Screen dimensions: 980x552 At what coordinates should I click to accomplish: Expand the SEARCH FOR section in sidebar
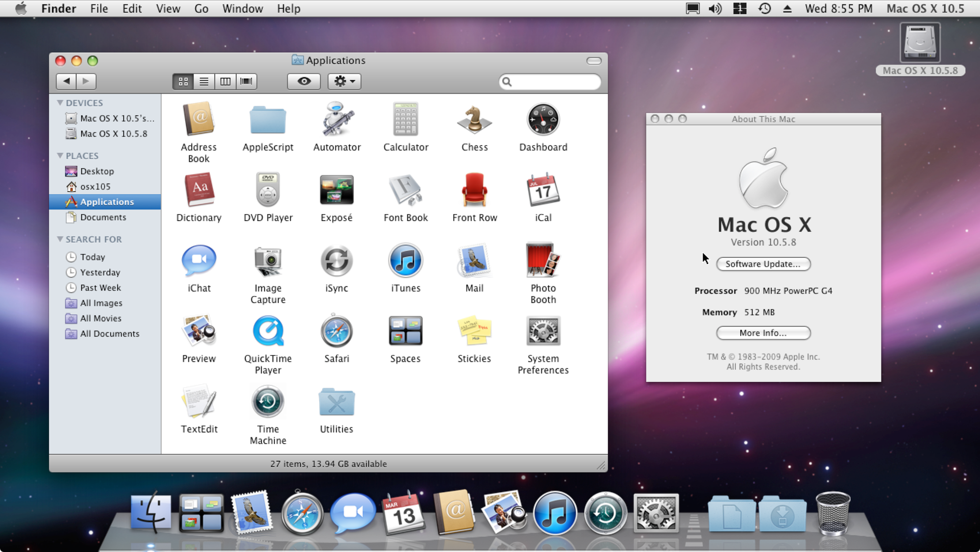tap(60, 238)
